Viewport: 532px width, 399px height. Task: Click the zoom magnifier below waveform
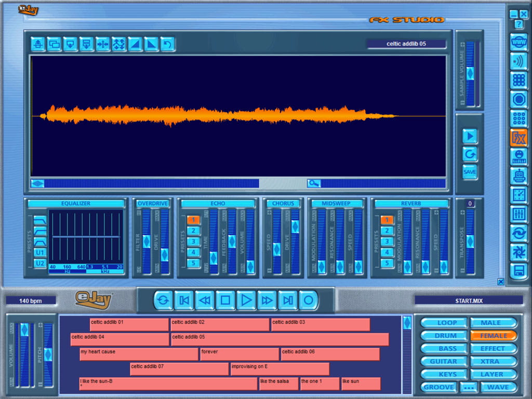point(314,183)
